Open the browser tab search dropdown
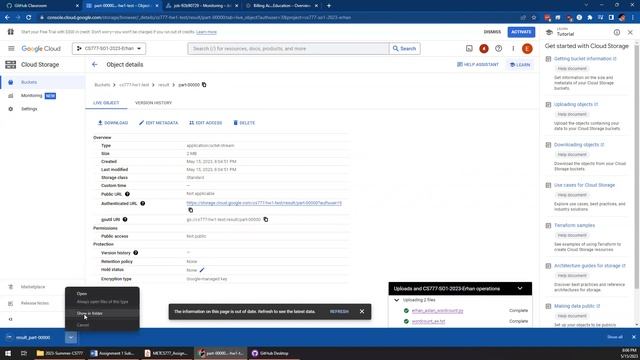This screenshot has width=640, height=360. 587,6
